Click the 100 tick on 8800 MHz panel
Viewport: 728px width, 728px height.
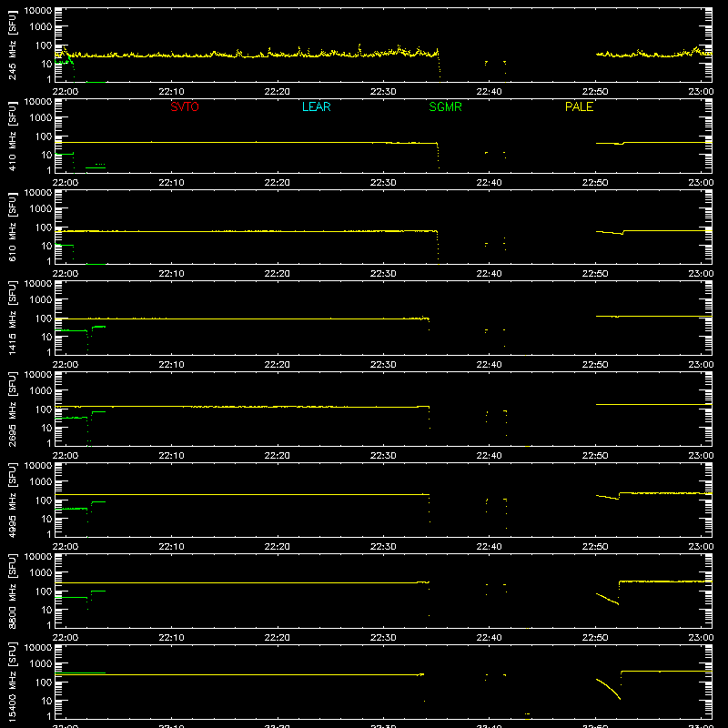pyautogui.click(x=44, y=591)
